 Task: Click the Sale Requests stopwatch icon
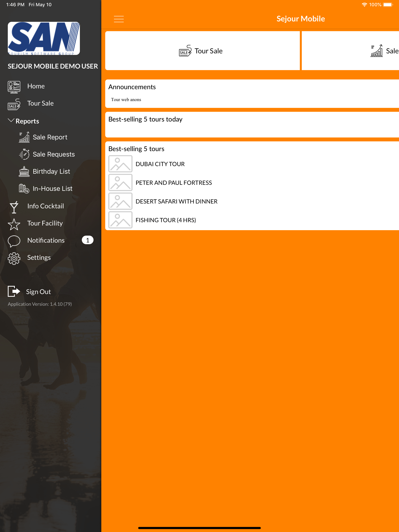pyautogui.click(x=24, y=154)
